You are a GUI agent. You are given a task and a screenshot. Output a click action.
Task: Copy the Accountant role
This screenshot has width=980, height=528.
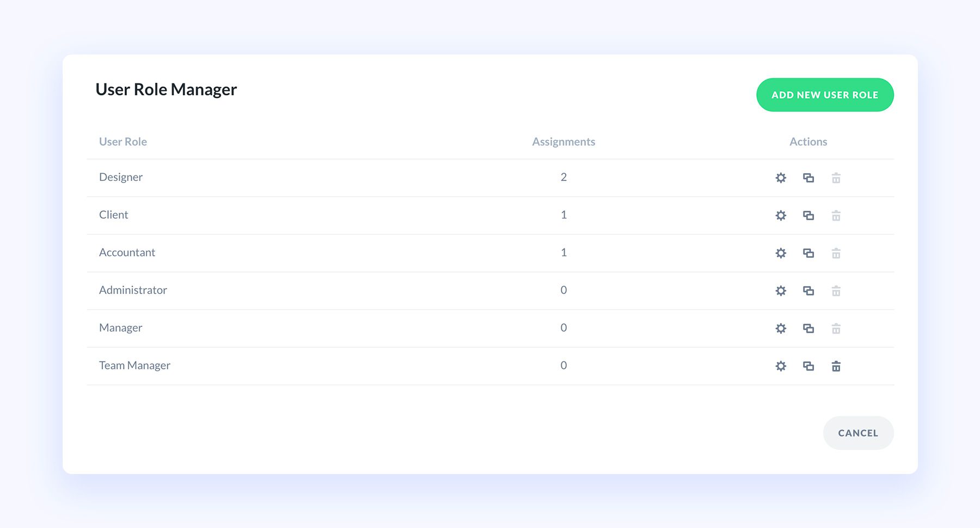click(x=808, y=253)
